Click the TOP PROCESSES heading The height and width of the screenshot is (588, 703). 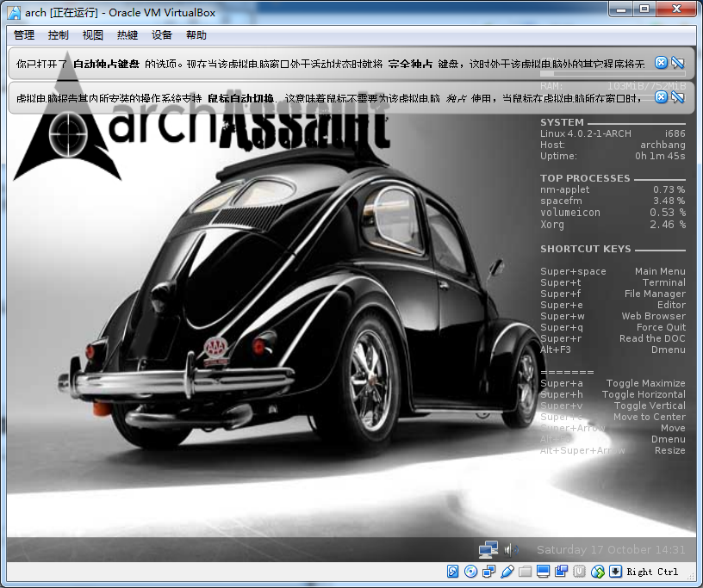(x=585, y=178)
